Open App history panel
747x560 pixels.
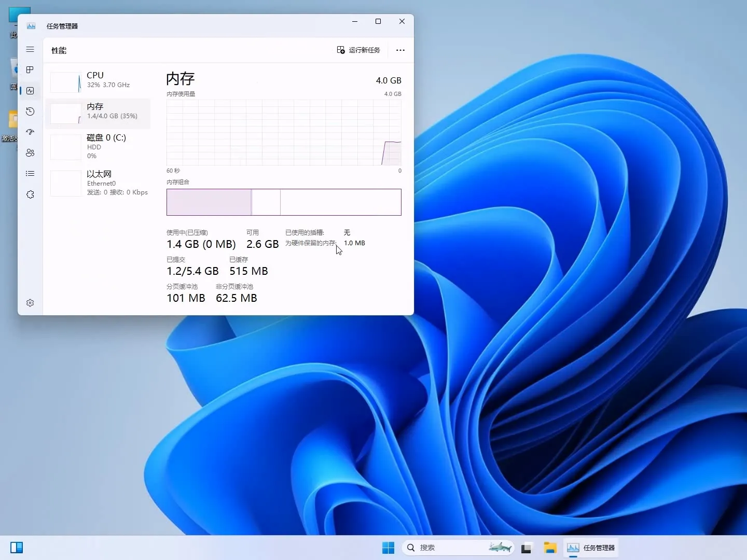click(x=30, y=111)
